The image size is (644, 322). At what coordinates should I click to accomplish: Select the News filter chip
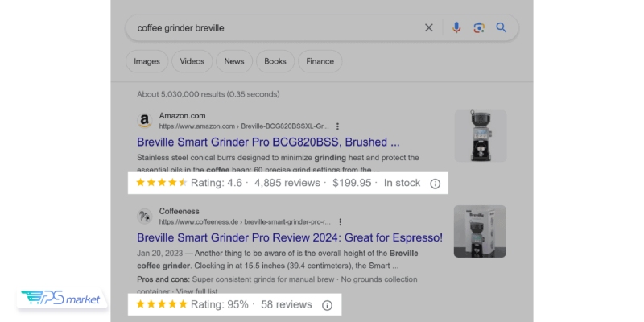point(234,61)
